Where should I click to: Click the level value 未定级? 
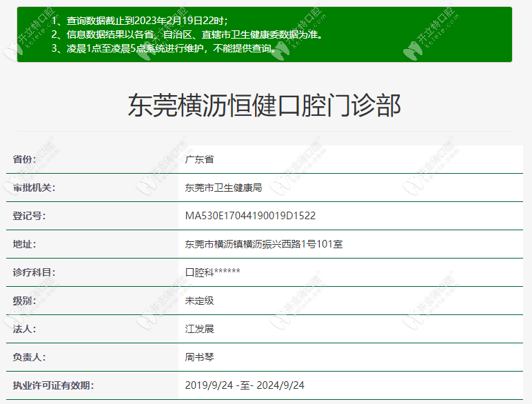(x=200, y=301)
